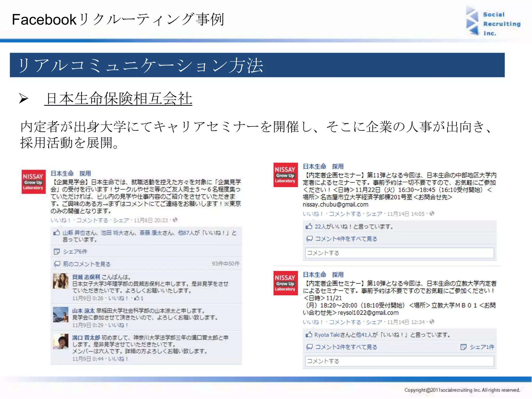Open 貝瀬 志保利's name link

(x=86, y=277)
